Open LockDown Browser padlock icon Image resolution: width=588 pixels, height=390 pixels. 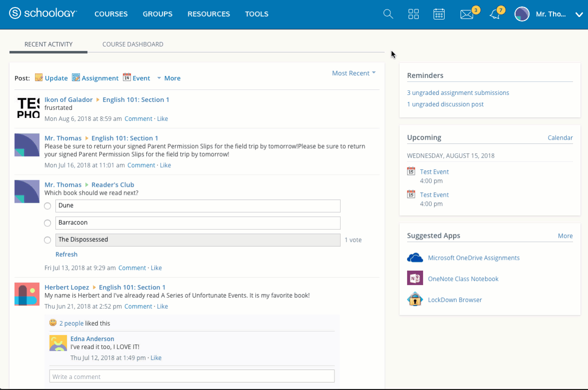coord(415,300)
